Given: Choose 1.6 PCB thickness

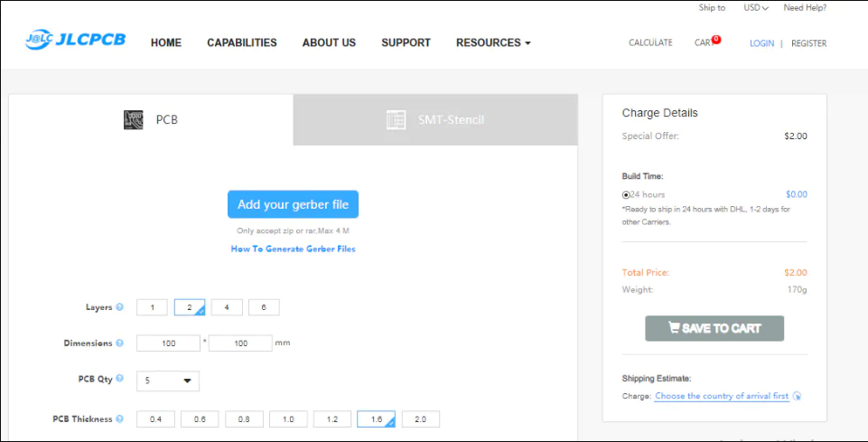Looking at the screenshot, I should [x=377, y=418].
